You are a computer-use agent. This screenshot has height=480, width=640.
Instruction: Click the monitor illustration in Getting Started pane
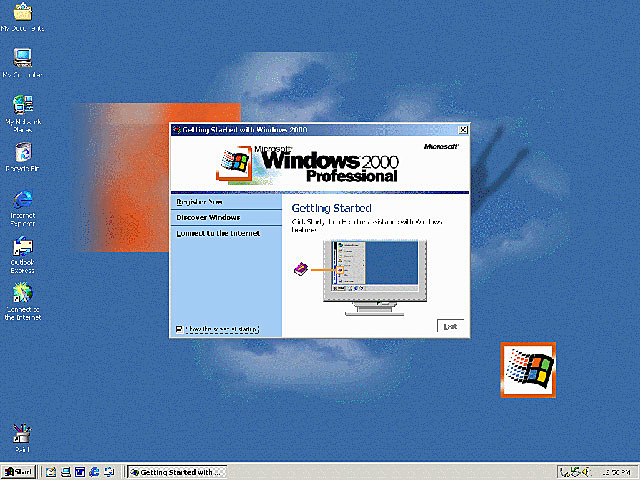(x=375, y=278)
